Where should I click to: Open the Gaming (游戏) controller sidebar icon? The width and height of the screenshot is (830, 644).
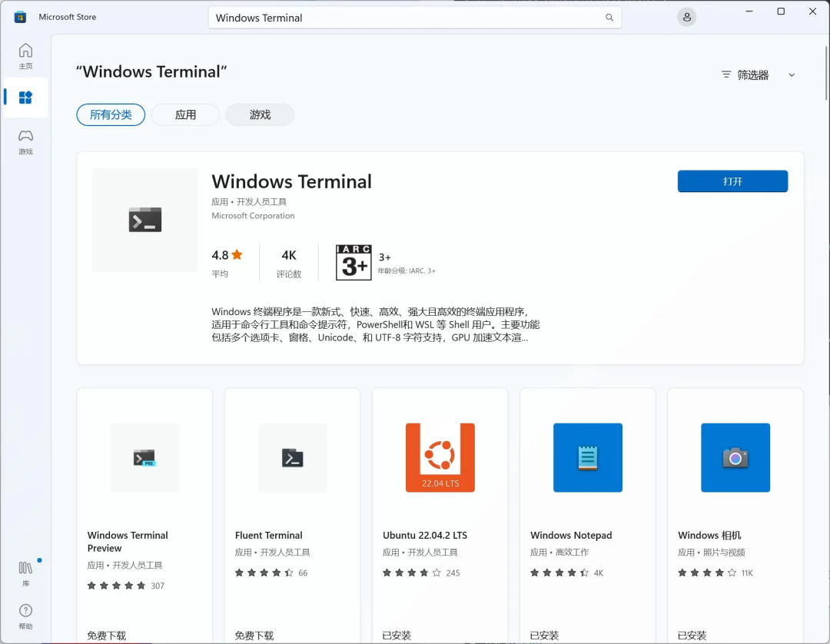click(25, 141)
